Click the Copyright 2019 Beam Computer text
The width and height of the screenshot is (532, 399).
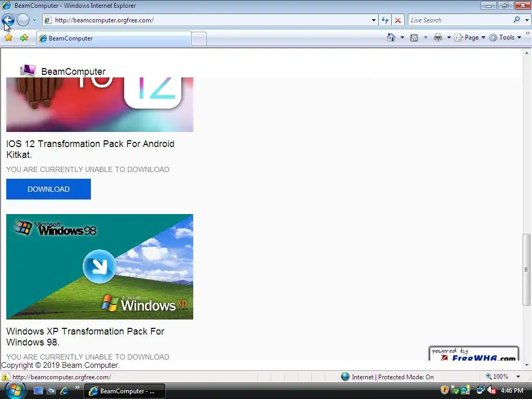tap(60, 365)
